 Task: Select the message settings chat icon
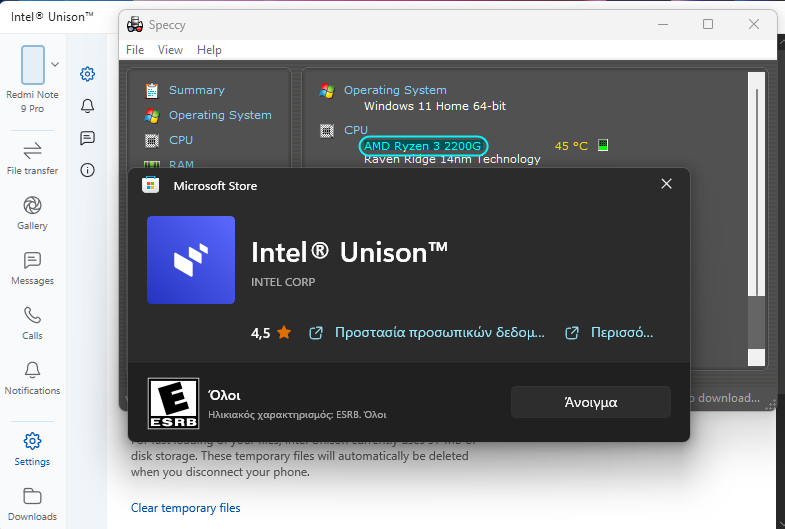coord(88,138)
